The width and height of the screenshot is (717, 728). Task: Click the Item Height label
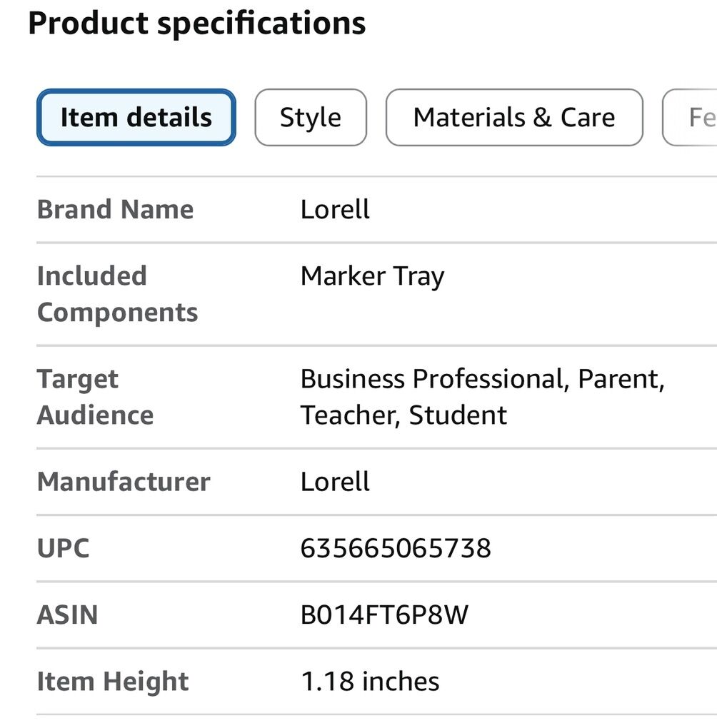(113, 682)
